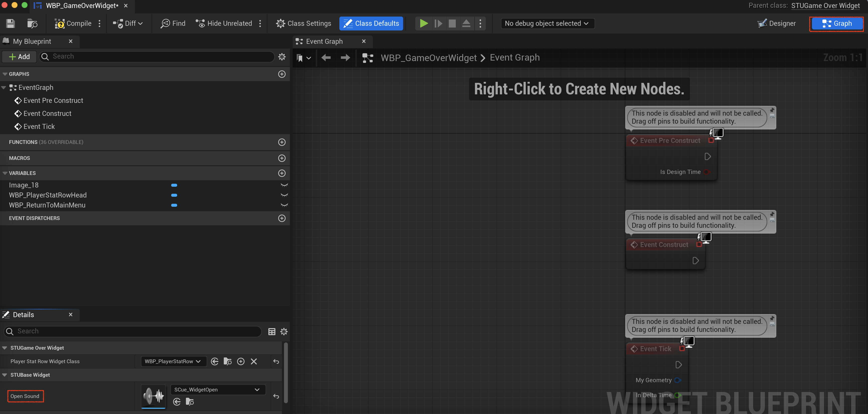This screenshot has height=414, width=868.
Task: Compile the widget blueprint
Action: [x=73, y=24]
